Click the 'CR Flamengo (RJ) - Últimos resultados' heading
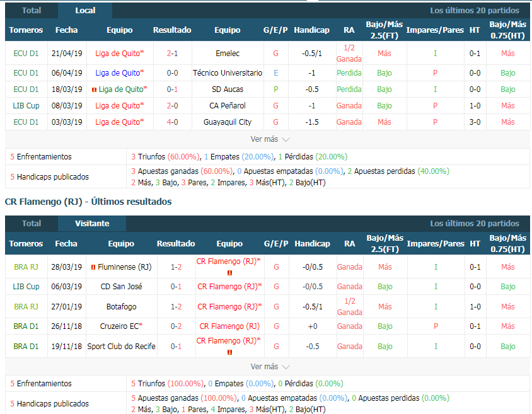The image size is (532, 414). pyautogui.click(x=88, y=202)
